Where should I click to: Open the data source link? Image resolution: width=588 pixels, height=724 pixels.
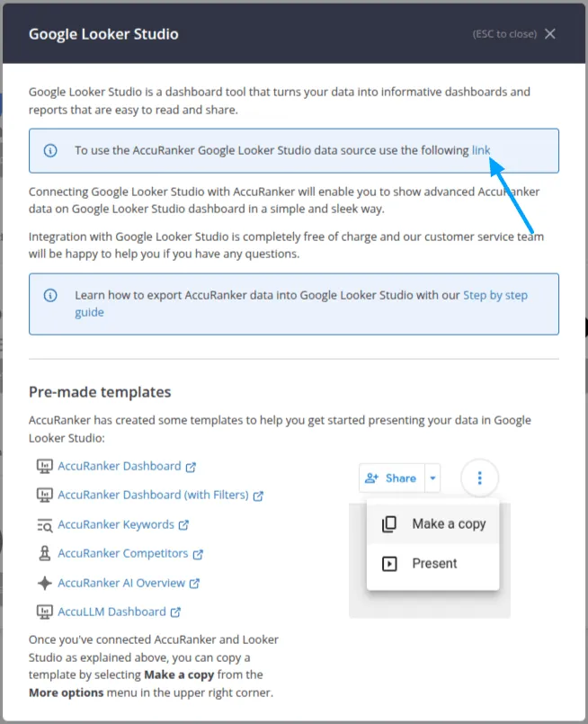(x=481, y=150)
